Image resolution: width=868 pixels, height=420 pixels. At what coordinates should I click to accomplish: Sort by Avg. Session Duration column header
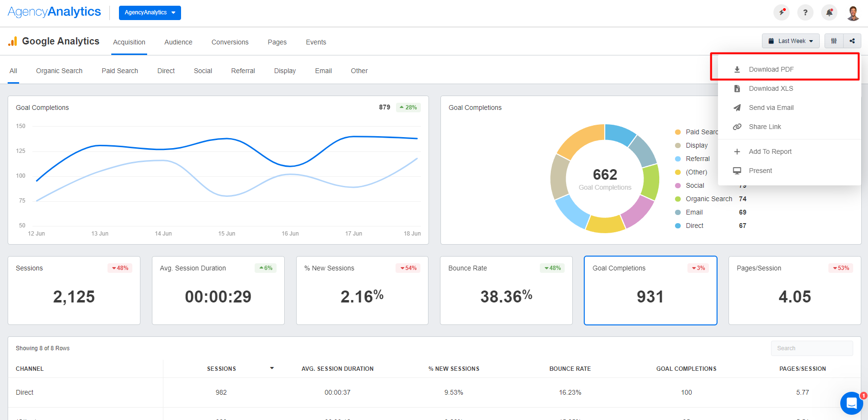[338, 369]
